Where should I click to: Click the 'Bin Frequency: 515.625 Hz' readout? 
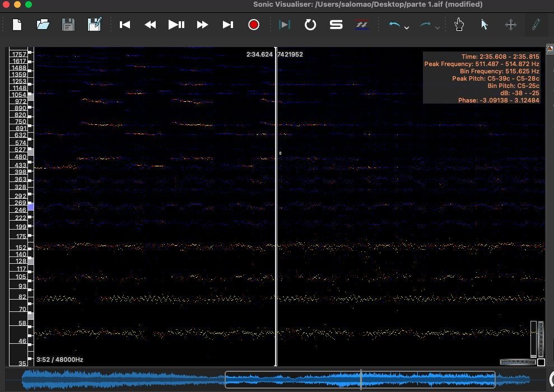click(499, 71)
